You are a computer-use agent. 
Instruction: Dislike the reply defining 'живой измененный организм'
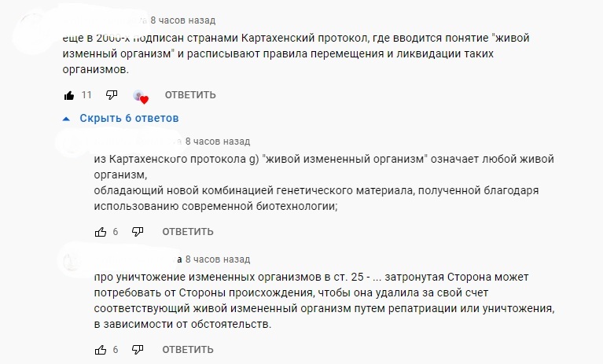[138, 232]
